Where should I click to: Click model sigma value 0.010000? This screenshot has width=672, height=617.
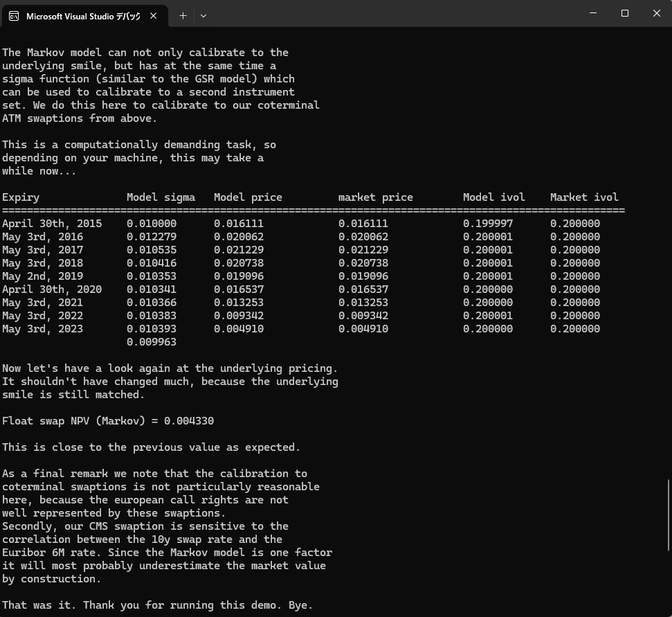pyautogui.click(x=152, y=224)
